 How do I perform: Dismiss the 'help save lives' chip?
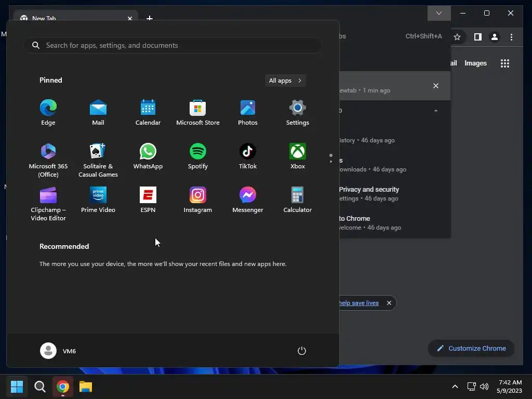pos(389,303)
